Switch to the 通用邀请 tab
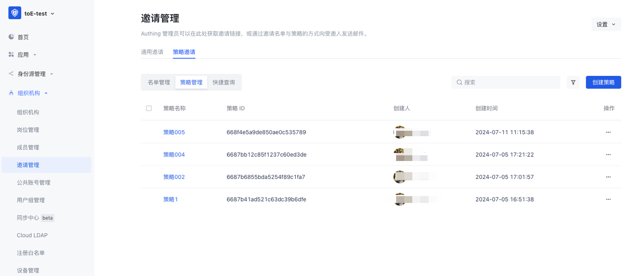Viewport: 644px width, 276px height. pos(152,52)
